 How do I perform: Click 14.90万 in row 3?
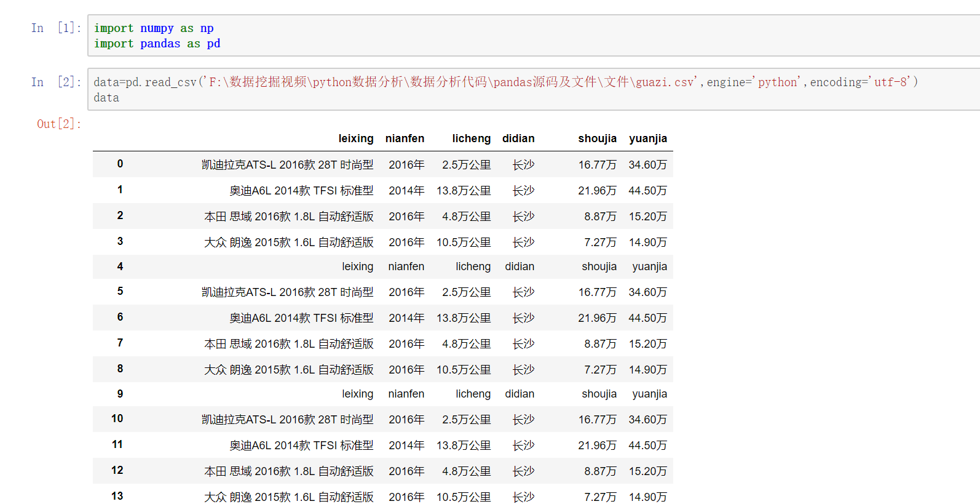click(x=647, y=242)
